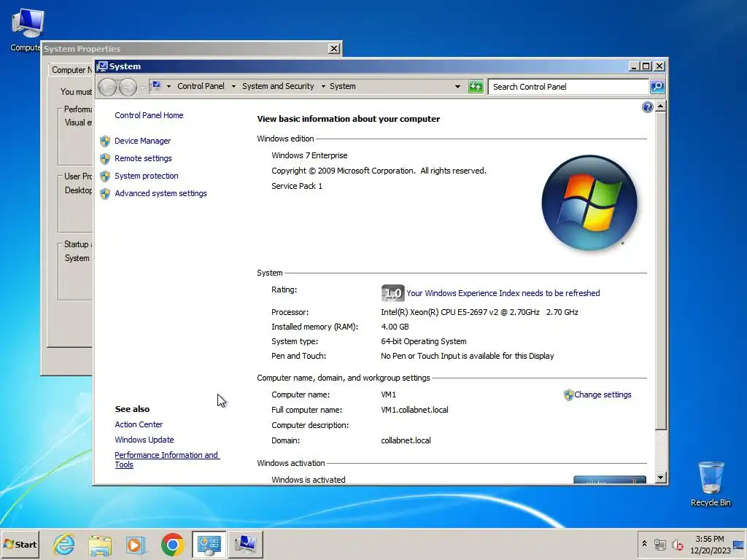Screen dimensions: 747x560
Task: Click the 4.00 GB installed memory value
Action: tap(395, 327)
